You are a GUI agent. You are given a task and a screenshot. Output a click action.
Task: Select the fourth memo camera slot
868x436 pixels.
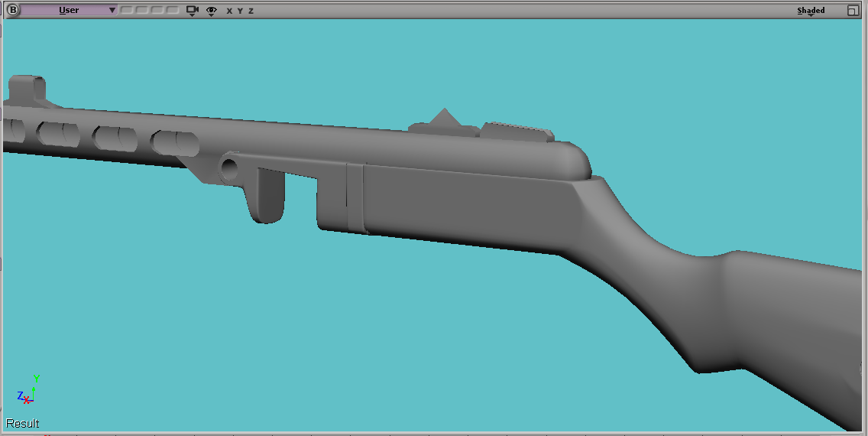(x=173, y=10)
